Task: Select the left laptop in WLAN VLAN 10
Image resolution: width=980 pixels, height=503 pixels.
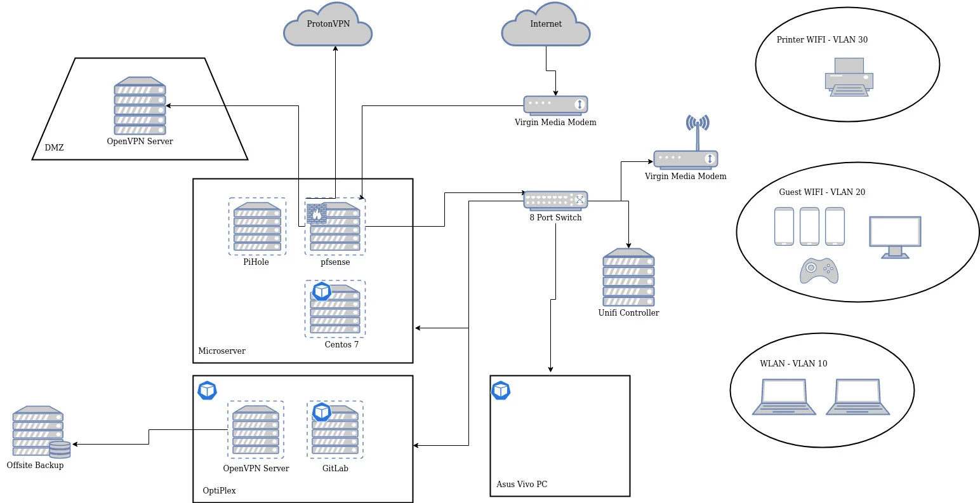Action: tap(784, 397)
